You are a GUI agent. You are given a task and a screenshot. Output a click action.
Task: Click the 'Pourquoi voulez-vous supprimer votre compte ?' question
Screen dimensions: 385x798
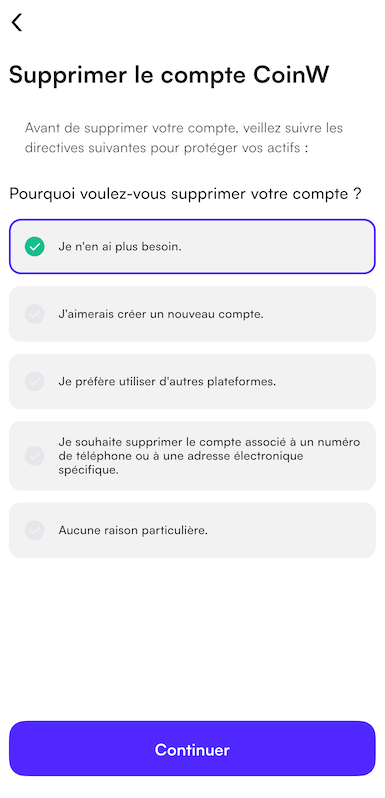pos(185,194)
